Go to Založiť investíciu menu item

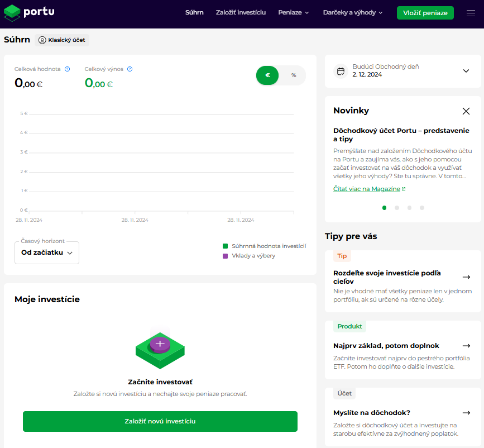241,13
